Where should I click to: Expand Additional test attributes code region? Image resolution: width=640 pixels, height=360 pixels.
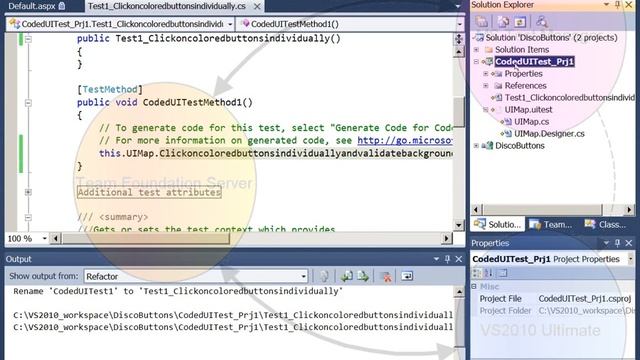28,192
